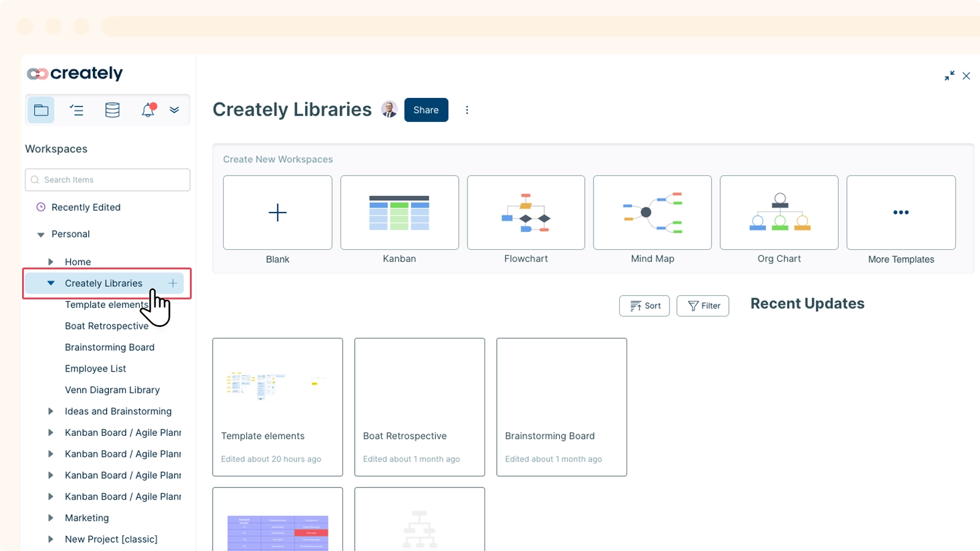980x551 pixels.
Task: Expand the Ideas and Brainstorming folder
Action: pyautogui.click(x=51, y=411)
